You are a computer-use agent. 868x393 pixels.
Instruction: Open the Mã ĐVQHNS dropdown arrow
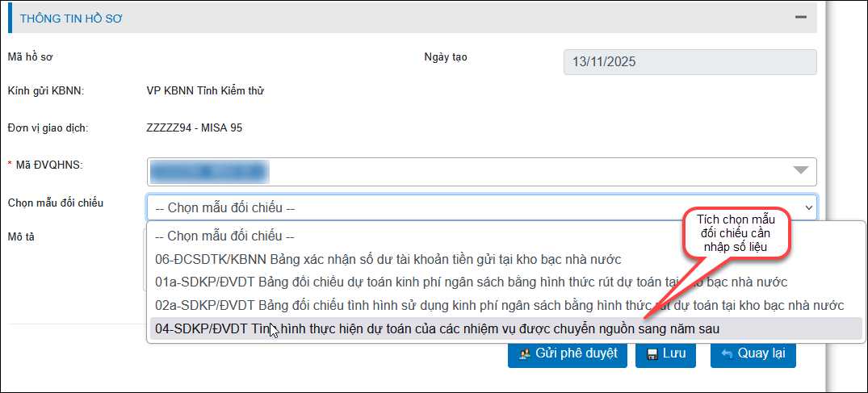point(800,170)
